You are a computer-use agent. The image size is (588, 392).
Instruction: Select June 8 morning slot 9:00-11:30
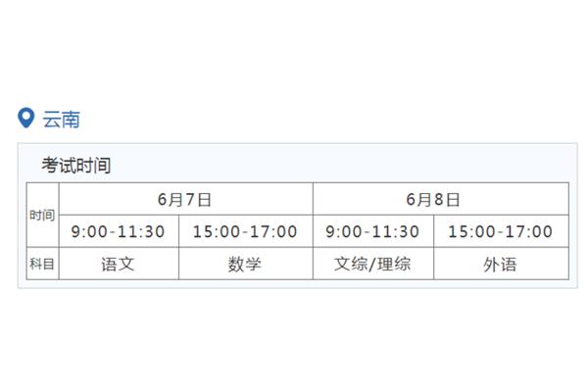(x=373, y=231)
